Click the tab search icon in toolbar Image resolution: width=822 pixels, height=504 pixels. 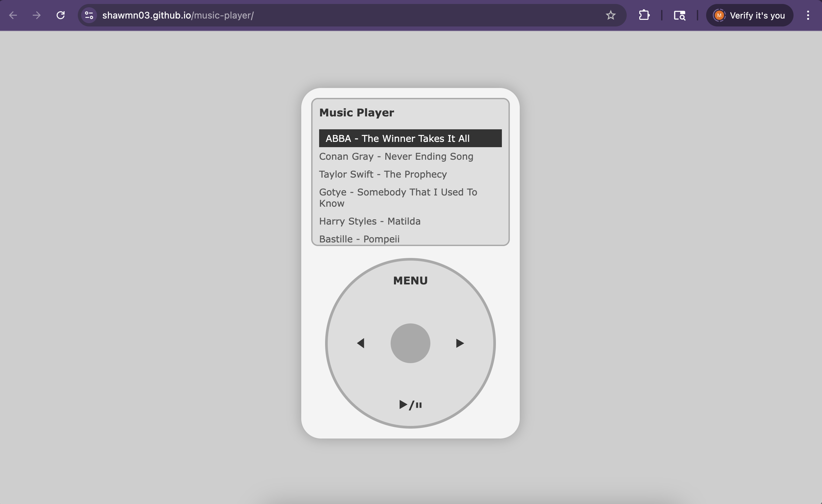(x=679, y=15)
